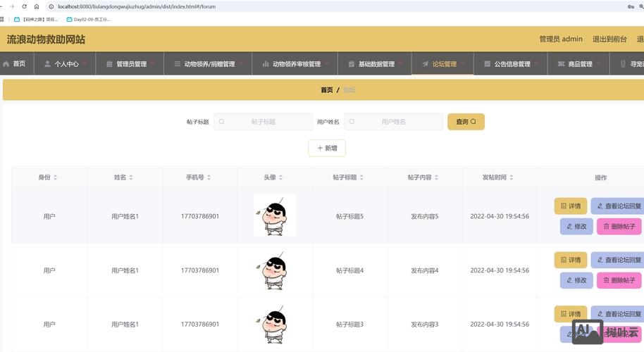Open the 基础数据管理 menu

pyautogui.click(x=375, y=63)
